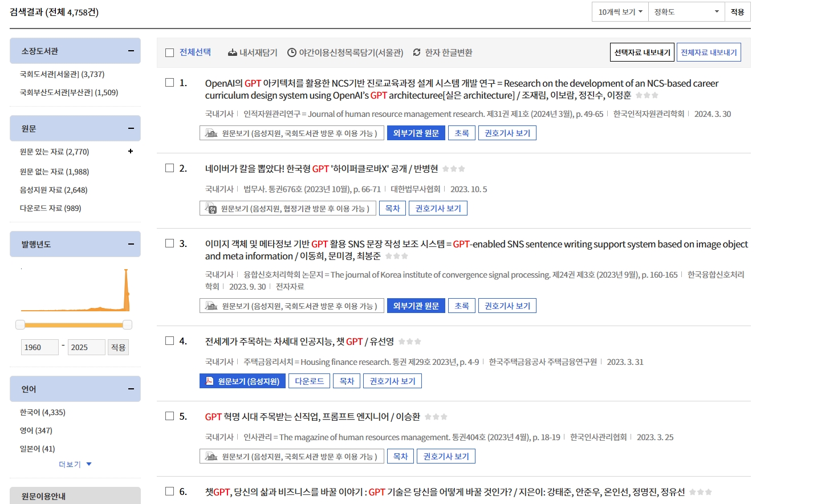Click the library icon in result 1's 원문보기
This screenshot has height=504, width=813.
[x=212, y=133]
